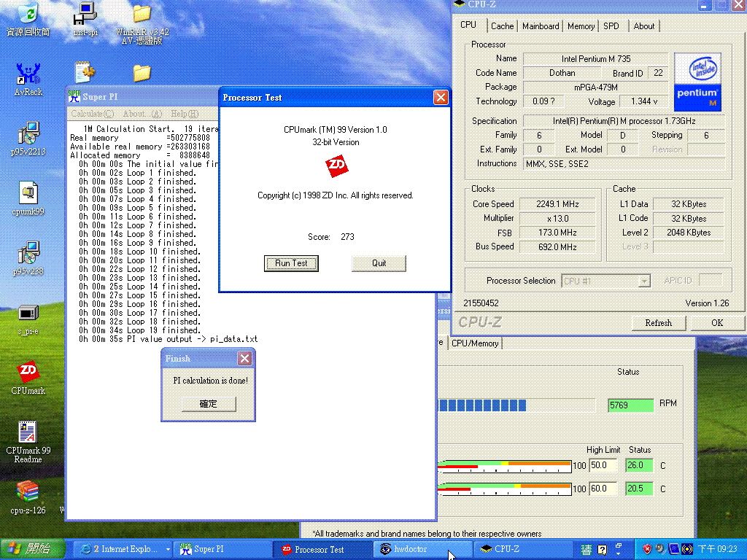Viewport: 747px width, 560px height.
Task: Open the cpu-z-126 archive icon
Action: point(28,497)
